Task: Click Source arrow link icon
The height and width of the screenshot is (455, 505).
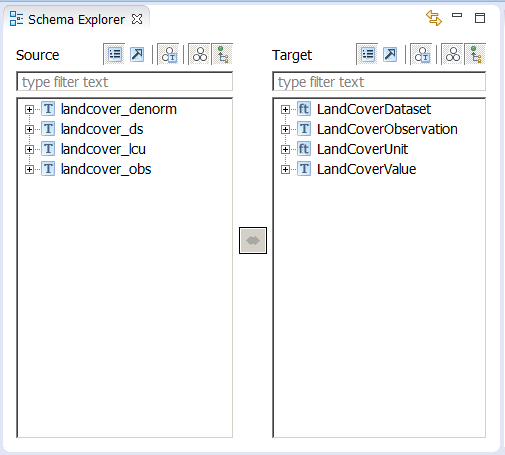Action: pyautogui.click(x=137, y=54)
